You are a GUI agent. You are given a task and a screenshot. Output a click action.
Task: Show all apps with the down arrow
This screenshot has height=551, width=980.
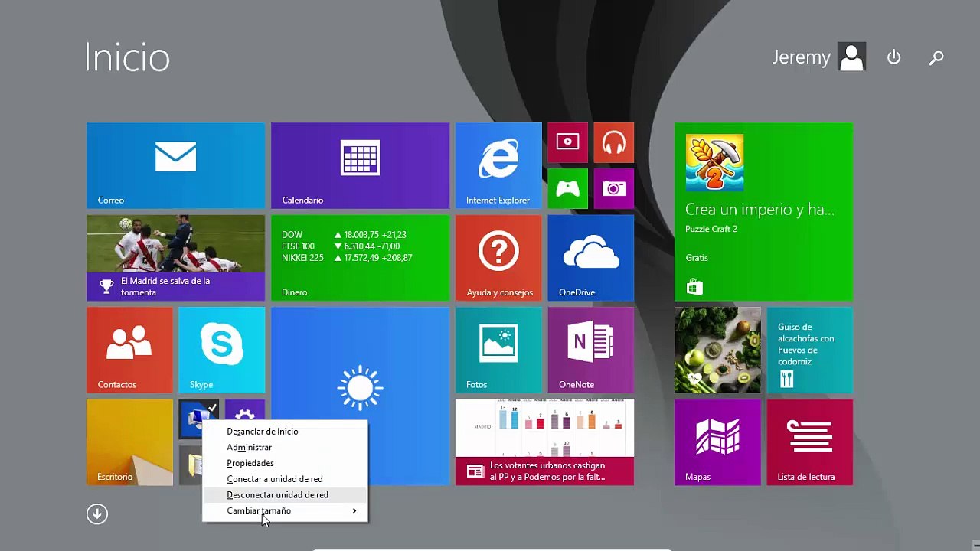(97, 514)
